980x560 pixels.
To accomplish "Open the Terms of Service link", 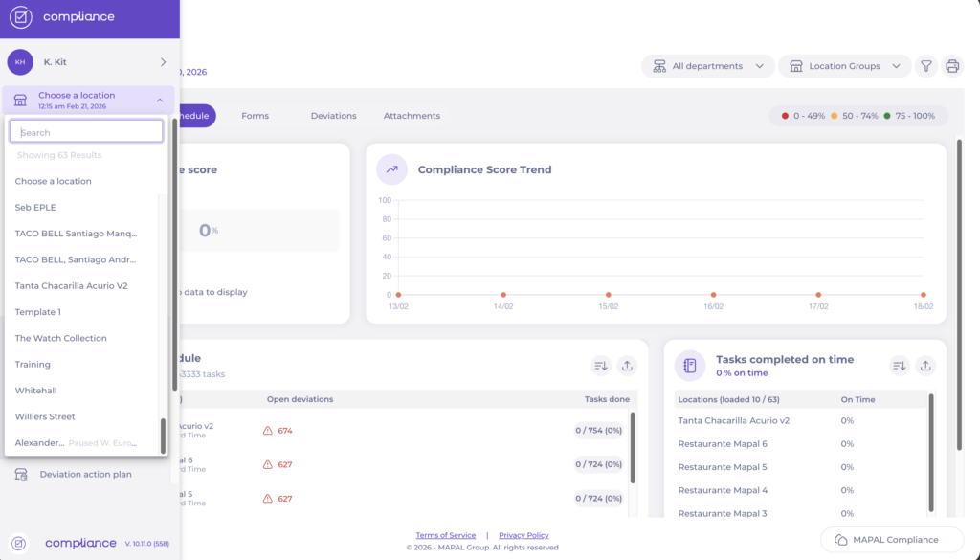I will [445, 535].
